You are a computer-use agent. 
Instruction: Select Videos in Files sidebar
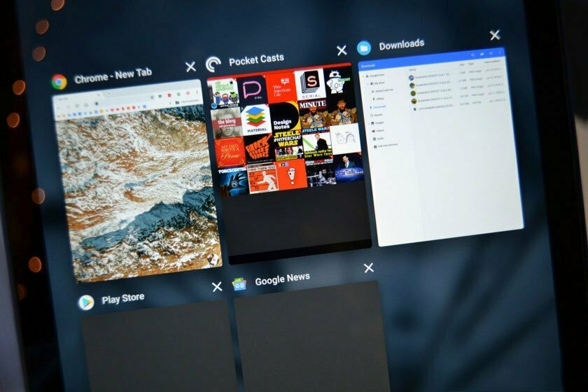(378, 131)
